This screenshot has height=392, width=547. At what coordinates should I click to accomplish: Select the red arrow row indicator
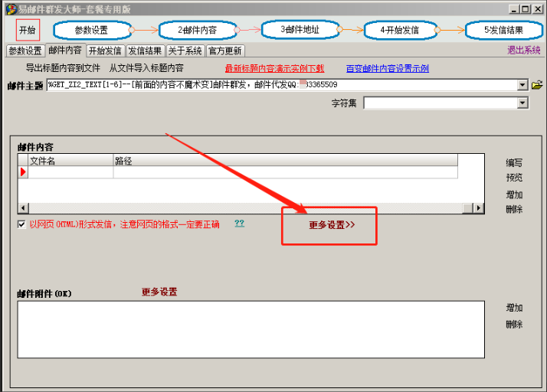coord(23,172)
